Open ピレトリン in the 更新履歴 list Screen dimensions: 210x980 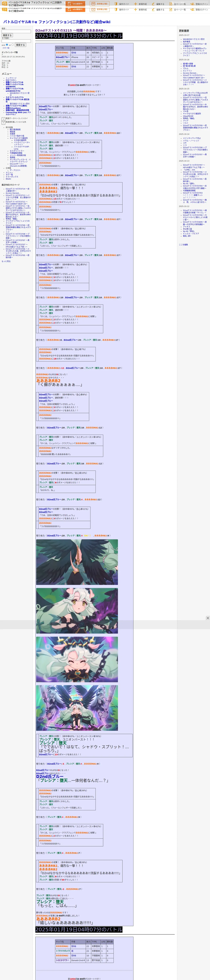pos(188,71)
